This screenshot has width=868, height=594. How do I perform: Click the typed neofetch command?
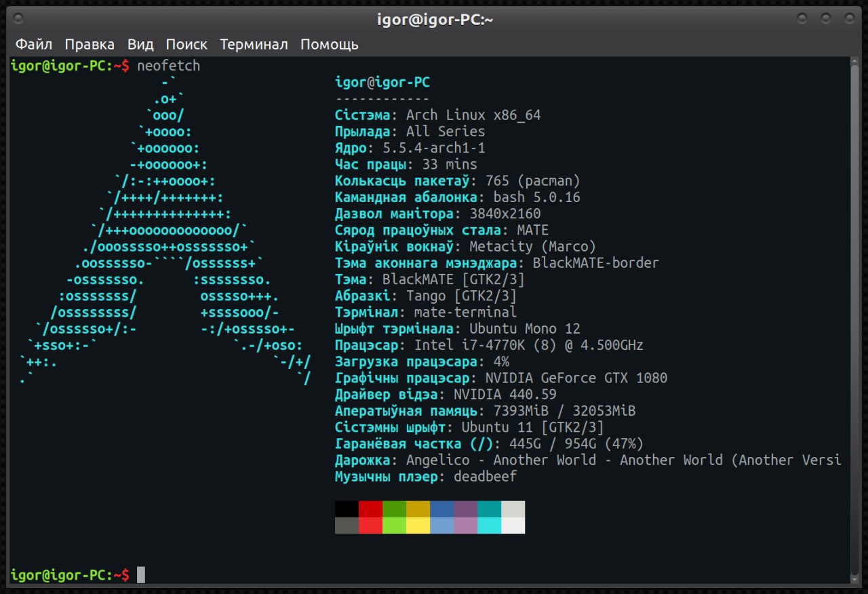click(168, 66)
